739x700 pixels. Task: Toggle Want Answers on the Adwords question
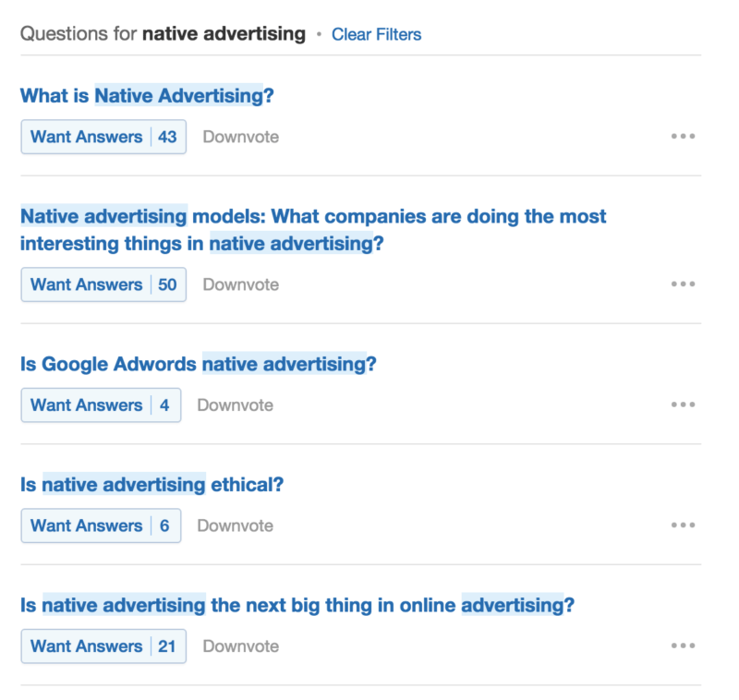coord(87,404)
